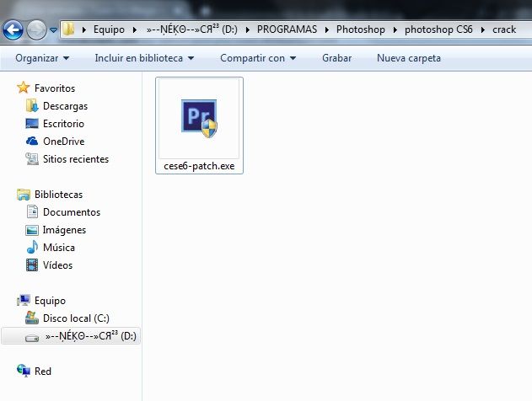
Task: Click the Documentos library icon
Action: point(32,211)
